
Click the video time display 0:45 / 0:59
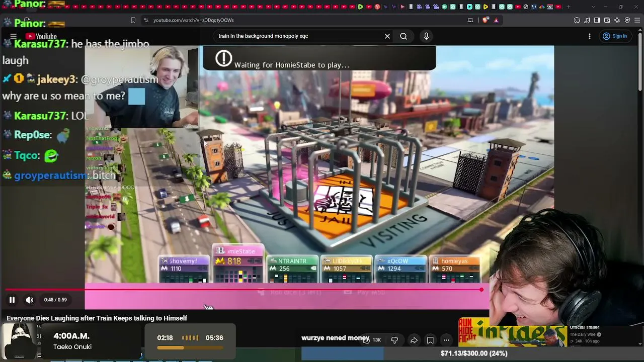[55, 300]
